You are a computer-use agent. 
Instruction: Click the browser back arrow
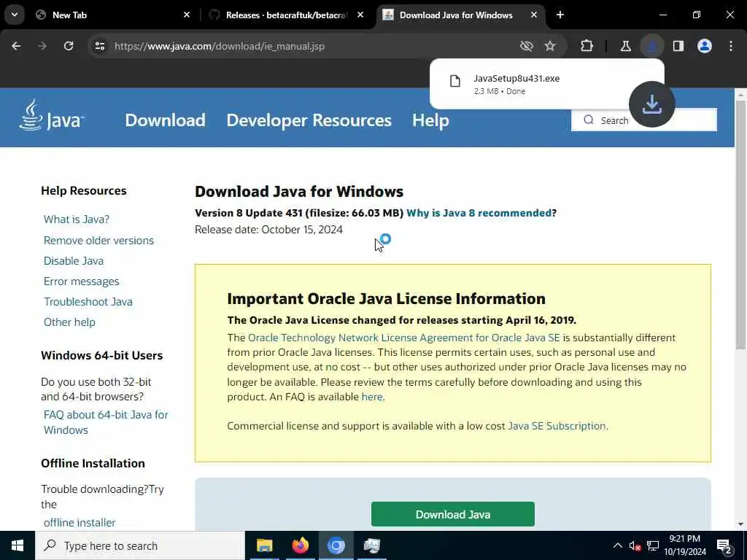pyautogui.click(x=16, y=46)
